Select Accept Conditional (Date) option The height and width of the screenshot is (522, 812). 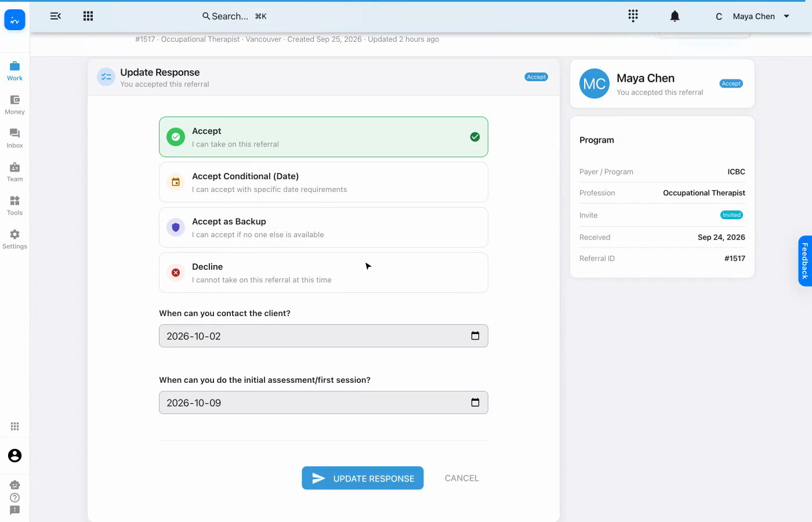pos(324,182)
